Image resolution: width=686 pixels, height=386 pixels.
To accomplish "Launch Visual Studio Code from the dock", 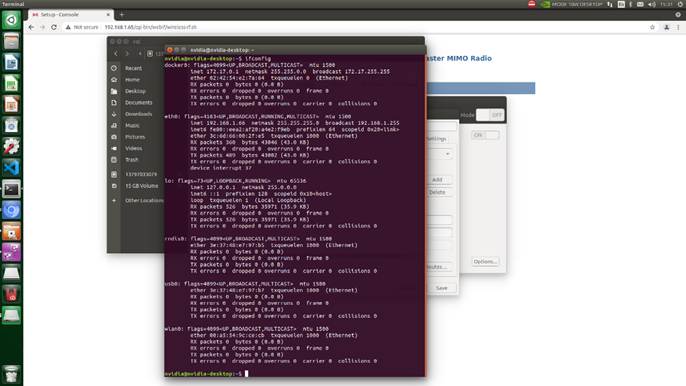I will pos(11,168).
